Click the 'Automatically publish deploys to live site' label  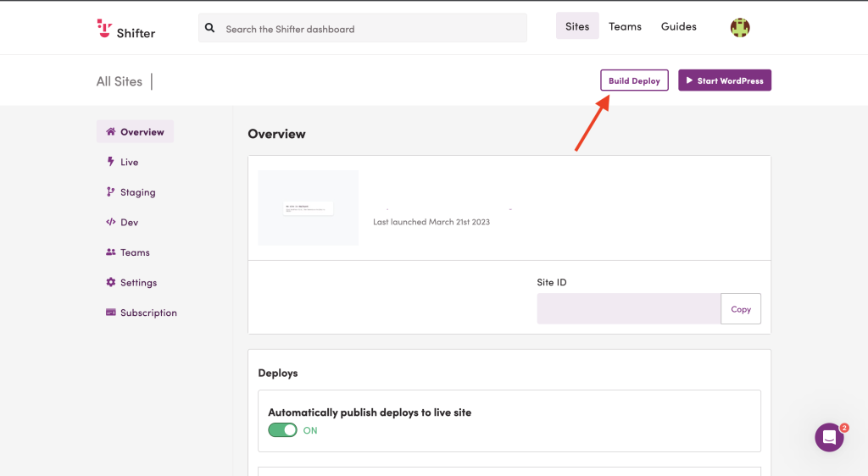[x=370, y=412]
